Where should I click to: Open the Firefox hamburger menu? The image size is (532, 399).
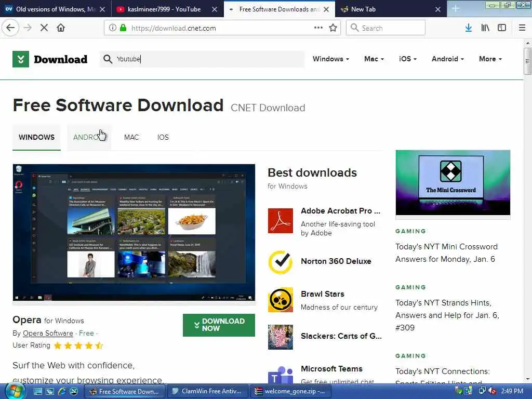522,28
